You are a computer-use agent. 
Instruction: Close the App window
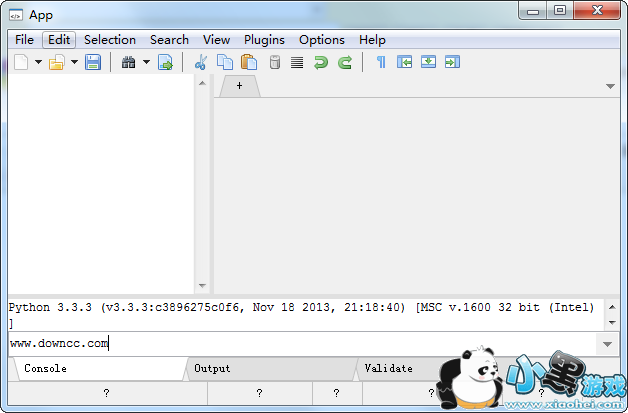pyautogui.click(x=597, y=11)
